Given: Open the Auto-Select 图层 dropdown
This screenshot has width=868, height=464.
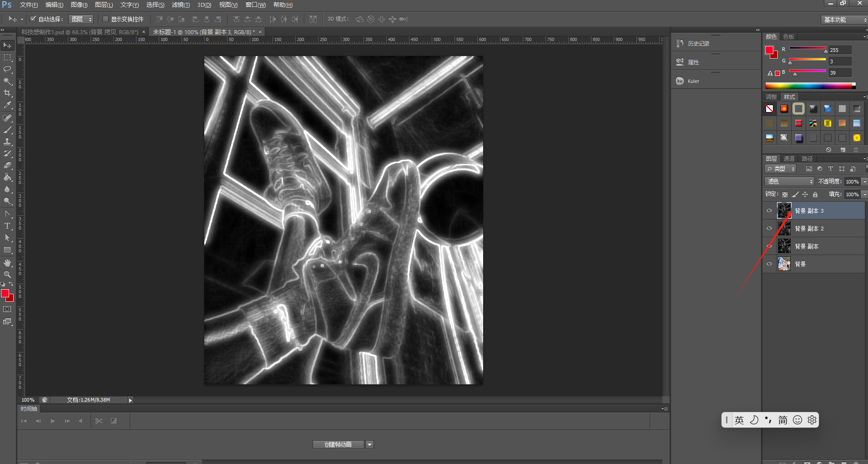Looking at the screenshot, I should click(81, 19).
